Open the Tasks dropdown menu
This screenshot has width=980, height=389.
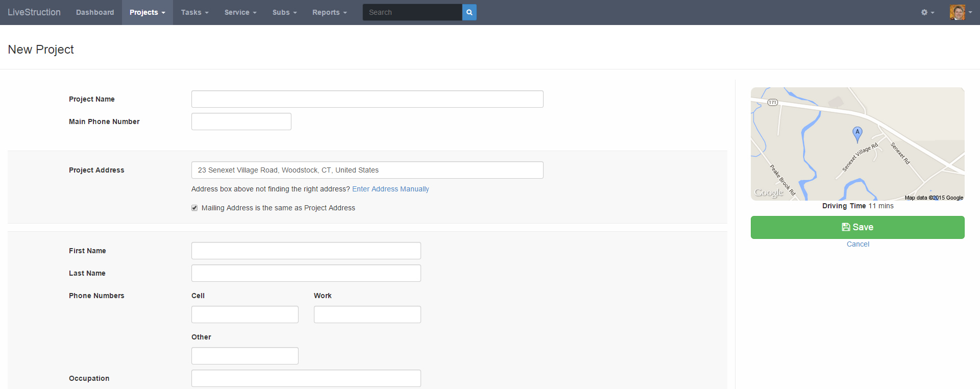[194, 12]
